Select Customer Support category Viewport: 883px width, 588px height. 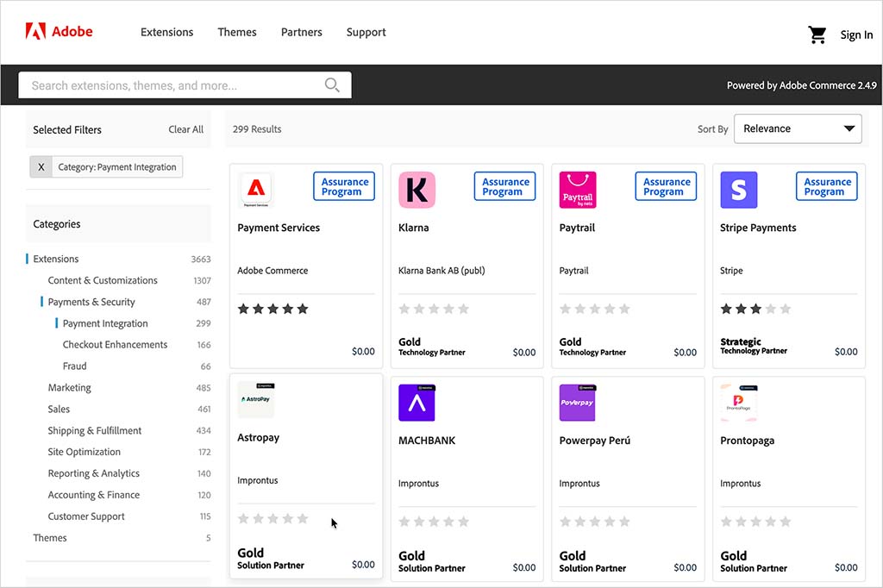[86, 516]
